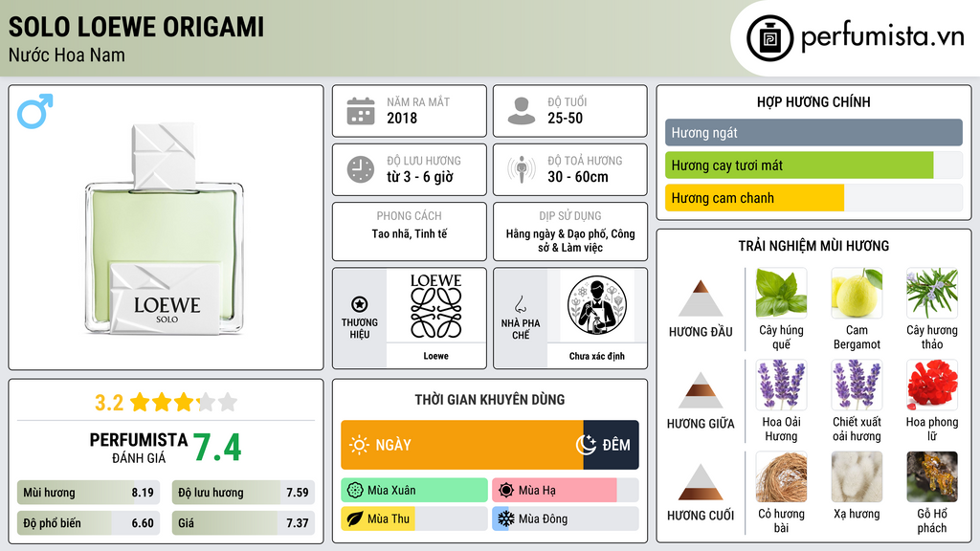This screenshot has width=980, height=551.
Task: Click the perfumista.vn site name
Action: tap(882, 37)
